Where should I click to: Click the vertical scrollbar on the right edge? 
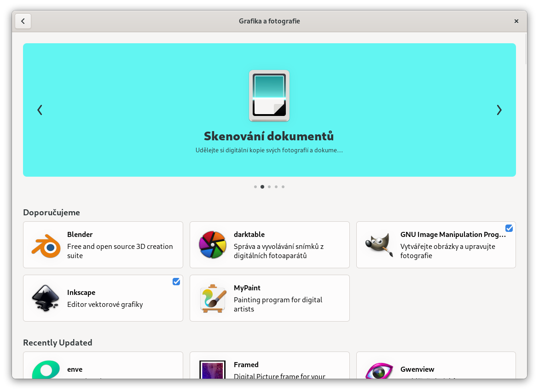[x=526, y=48]
